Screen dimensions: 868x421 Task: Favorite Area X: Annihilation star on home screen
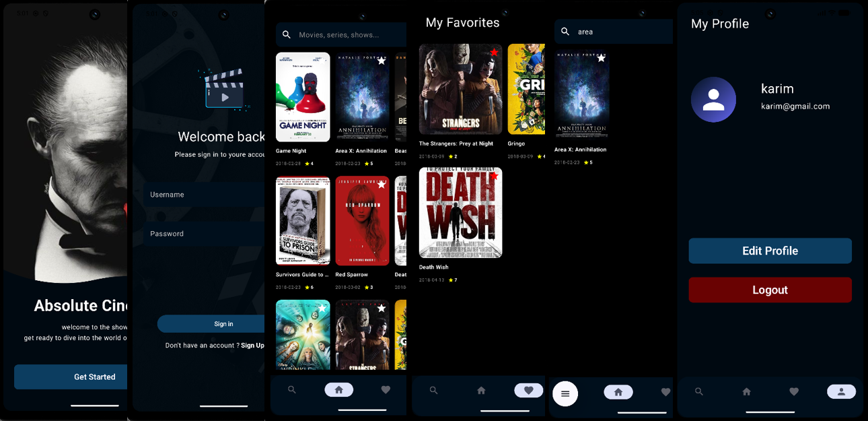pyautogui.click(x=382, y=61)
